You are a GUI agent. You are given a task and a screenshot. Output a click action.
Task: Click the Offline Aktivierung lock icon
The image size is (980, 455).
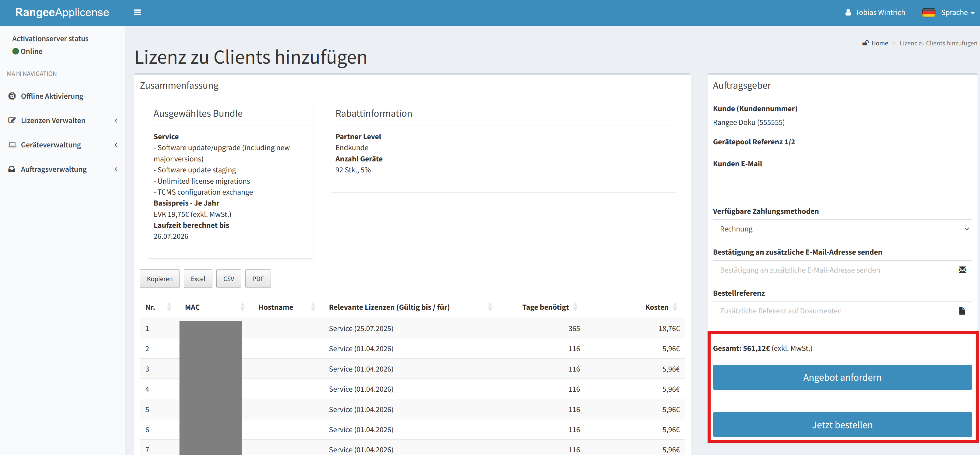pos(12,96)
